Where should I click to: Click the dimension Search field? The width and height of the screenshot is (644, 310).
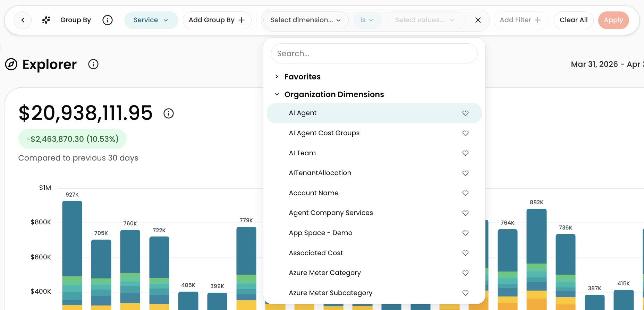[374, 53]
